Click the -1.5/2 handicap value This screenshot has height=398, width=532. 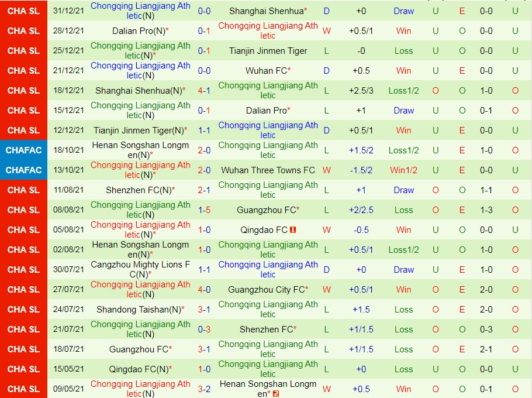tap(361, 170)
